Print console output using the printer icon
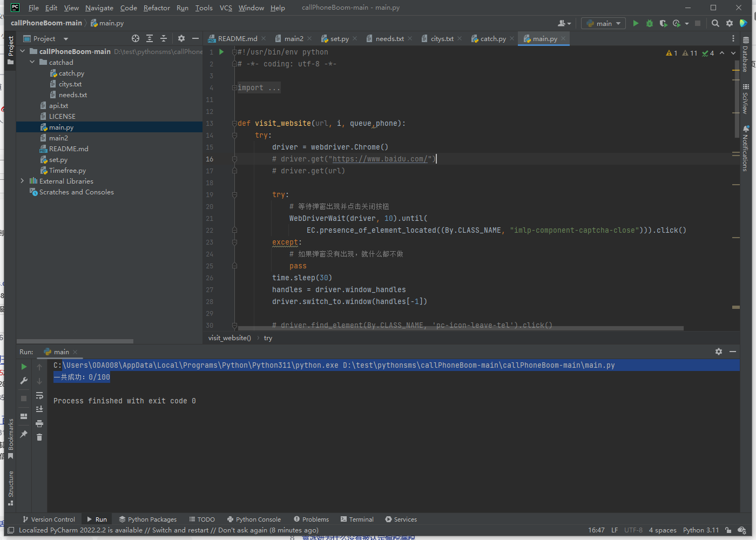Viewport: 756px width, 540px height. pos(39,423)
